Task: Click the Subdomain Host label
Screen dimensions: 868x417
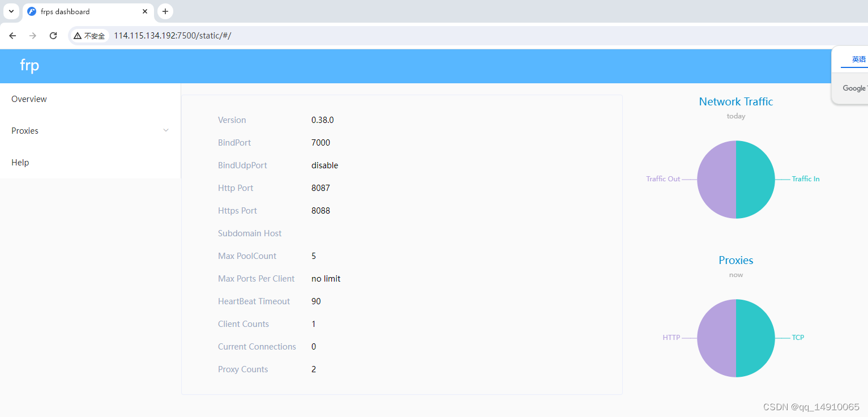Action: click(x=250, y=233)
